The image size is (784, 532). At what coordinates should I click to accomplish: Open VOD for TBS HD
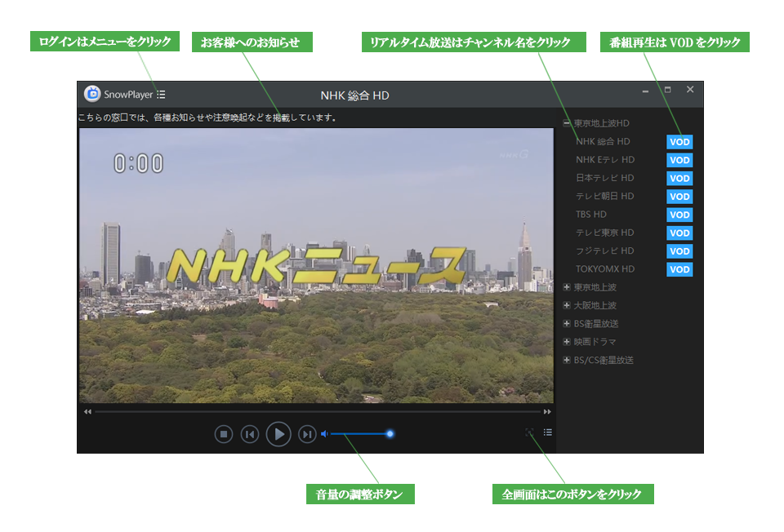[679, 215]
